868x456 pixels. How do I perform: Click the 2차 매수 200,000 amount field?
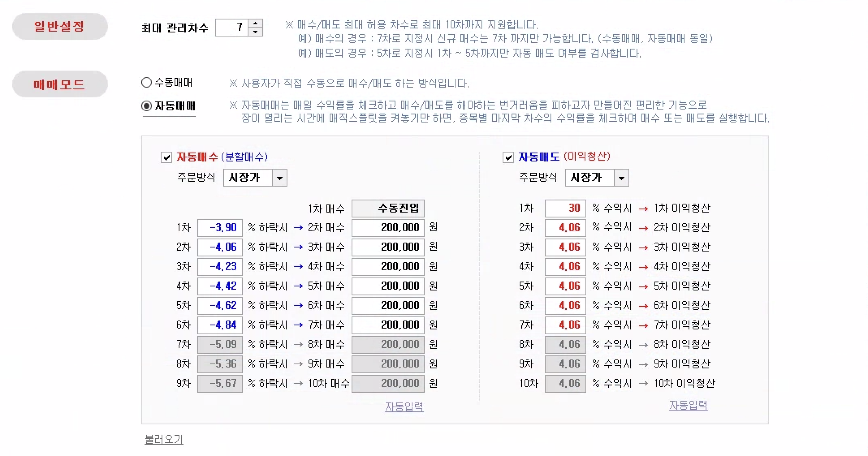click(x=388, y=228)
